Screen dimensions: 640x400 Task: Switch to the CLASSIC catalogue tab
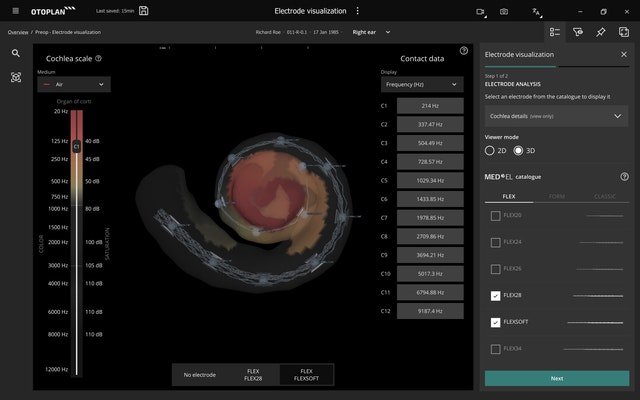[x=605, y=197]
